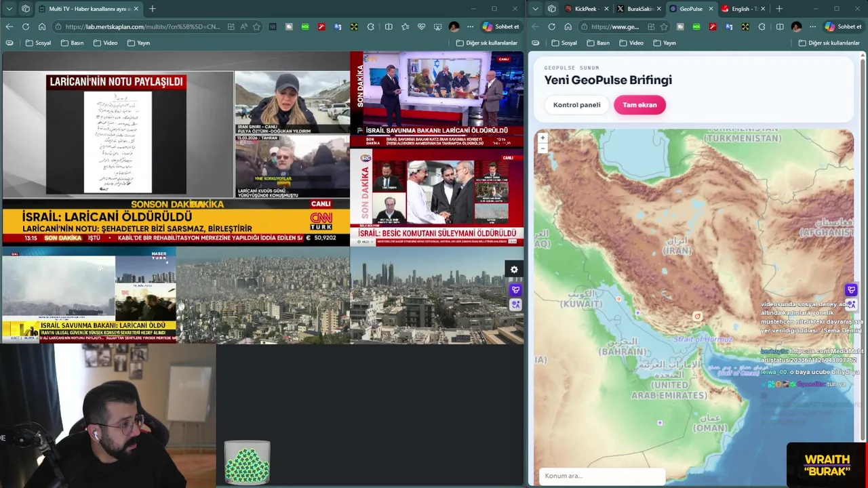Open a new tab in Multi TV window

153,9
